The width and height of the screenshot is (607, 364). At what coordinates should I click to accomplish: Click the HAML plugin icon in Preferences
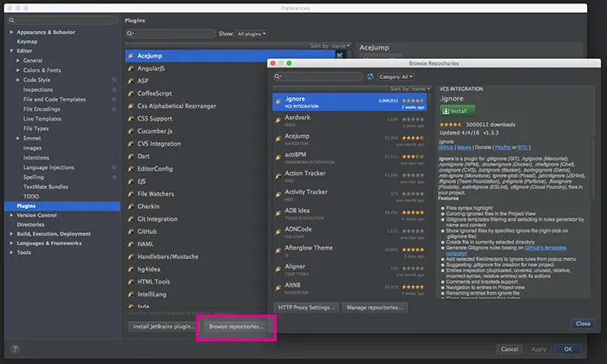point(131,244)
